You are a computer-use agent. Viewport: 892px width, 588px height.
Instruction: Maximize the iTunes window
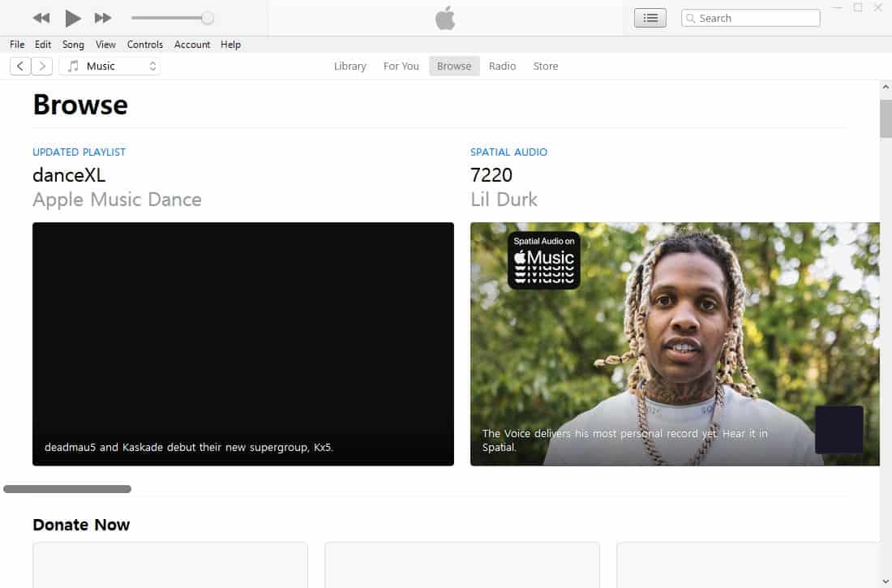858,8
